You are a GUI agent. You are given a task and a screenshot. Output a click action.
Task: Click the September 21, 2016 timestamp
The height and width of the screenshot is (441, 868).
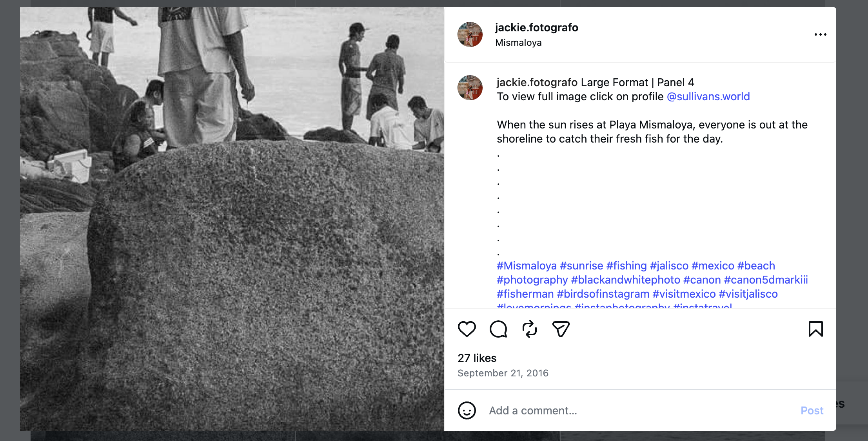(x=503, y=373)
